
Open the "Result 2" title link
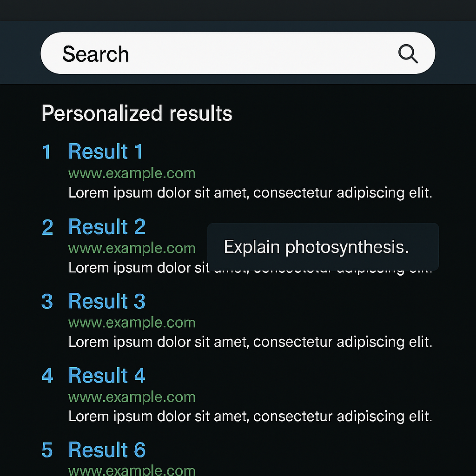coord(107,227)
